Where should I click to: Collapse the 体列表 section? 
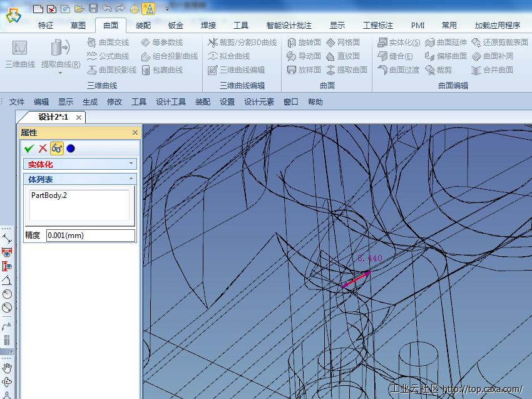[x=131, y=179]
